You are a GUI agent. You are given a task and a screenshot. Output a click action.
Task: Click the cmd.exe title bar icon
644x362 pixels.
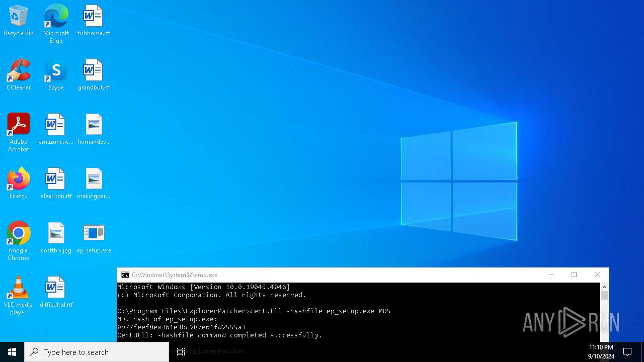(x=125, y=275)
